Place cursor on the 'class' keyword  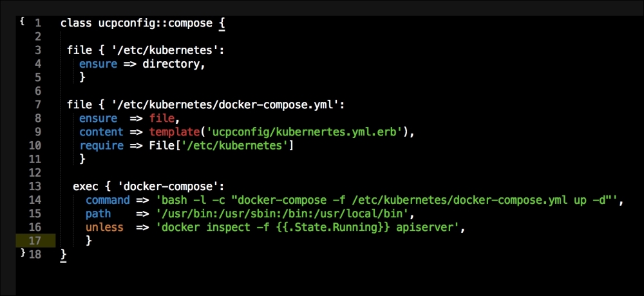[76, 23]
